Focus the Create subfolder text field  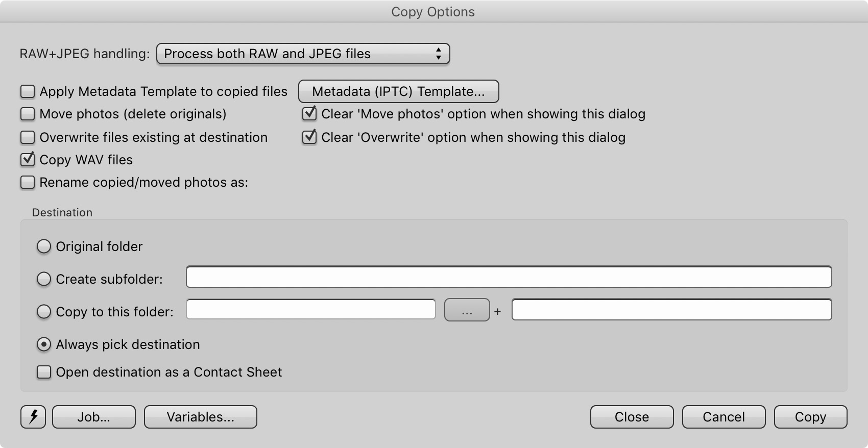(x=509, y=277)
